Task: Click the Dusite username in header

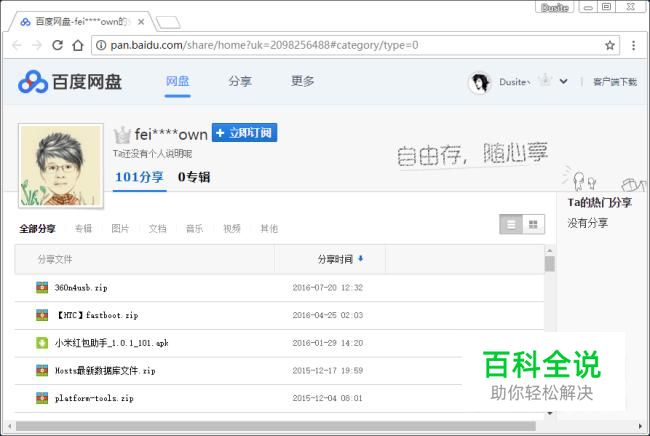Action: pos(514,82)
